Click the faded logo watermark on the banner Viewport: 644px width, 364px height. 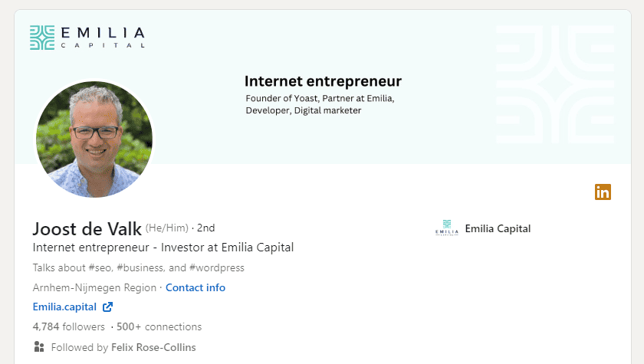(554, 85)
